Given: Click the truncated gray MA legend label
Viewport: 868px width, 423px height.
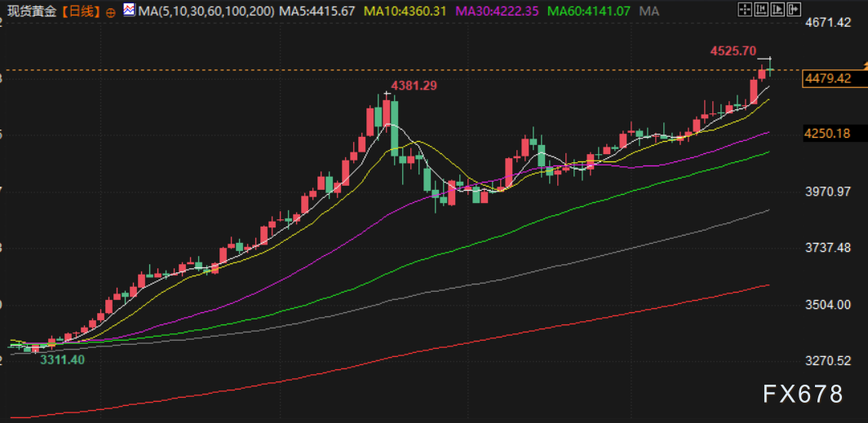Looking at the screenshot, I should point(649,11).
